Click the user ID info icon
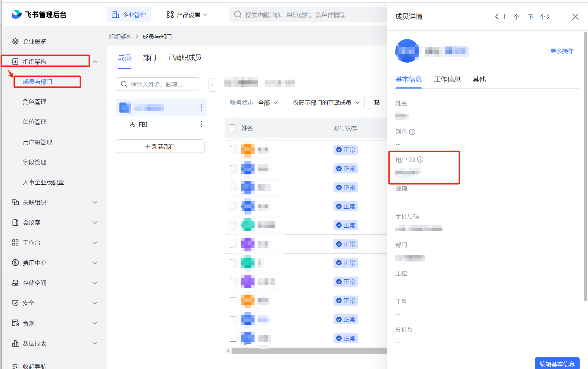 click(420, 159)
